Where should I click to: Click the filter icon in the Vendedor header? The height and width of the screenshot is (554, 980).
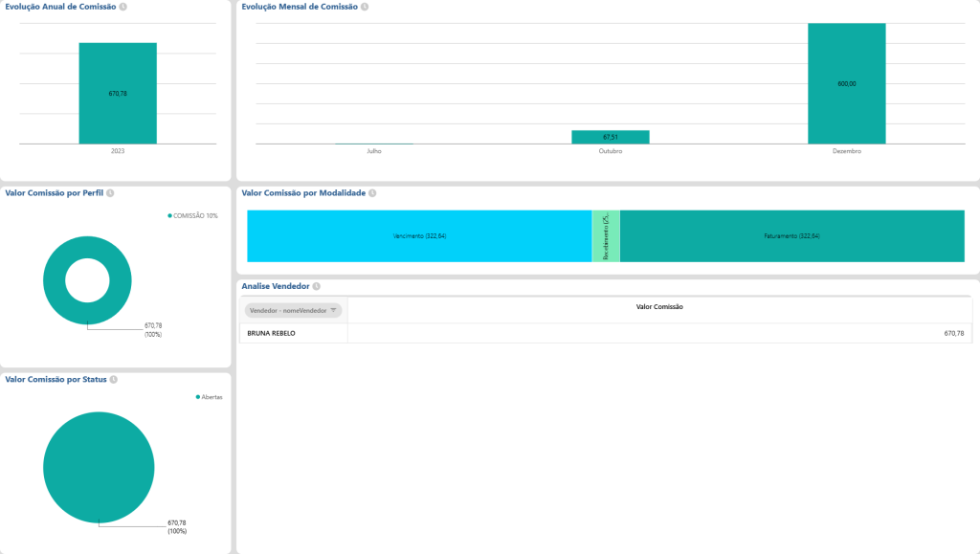coord(333,310)
